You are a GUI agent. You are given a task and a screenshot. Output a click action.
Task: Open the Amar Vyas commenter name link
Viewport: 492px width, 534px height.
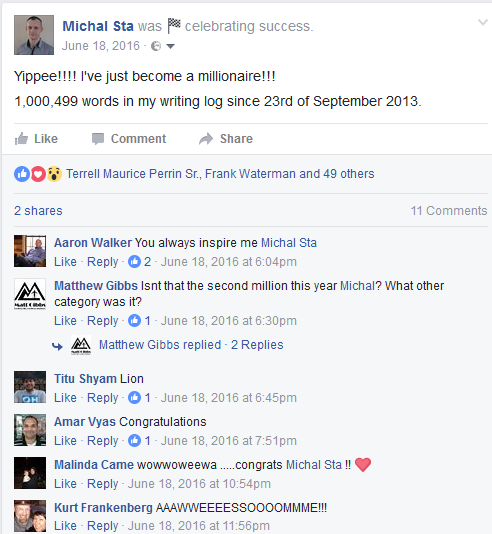click(85, 422)
